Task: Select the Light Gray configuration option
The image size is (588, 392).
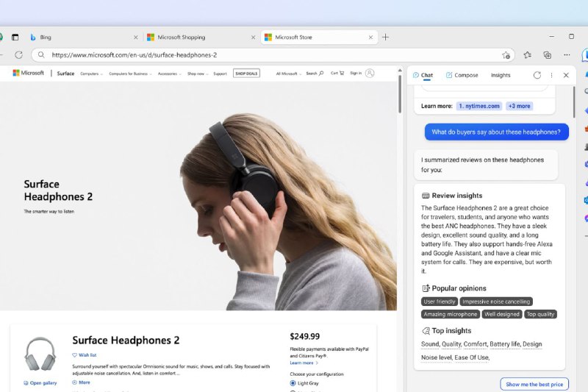Action: 294,383
